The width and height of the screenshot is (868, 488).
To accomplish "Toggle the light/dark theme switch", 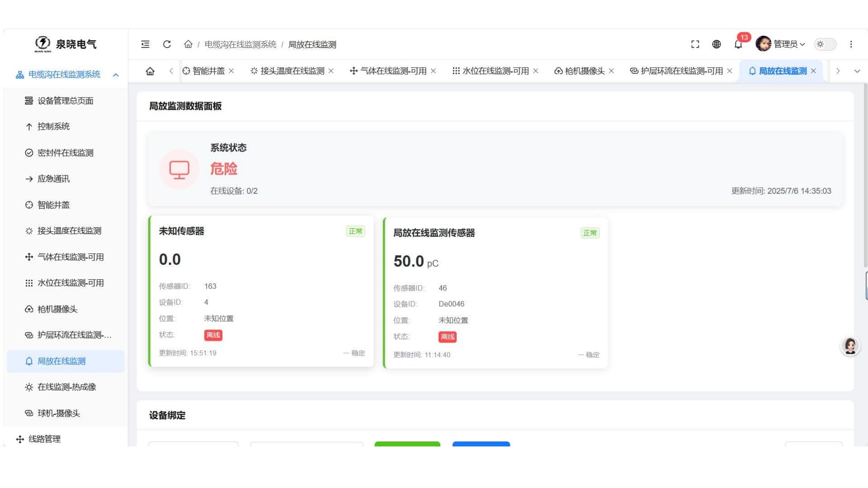I will [x=825, y=44].
